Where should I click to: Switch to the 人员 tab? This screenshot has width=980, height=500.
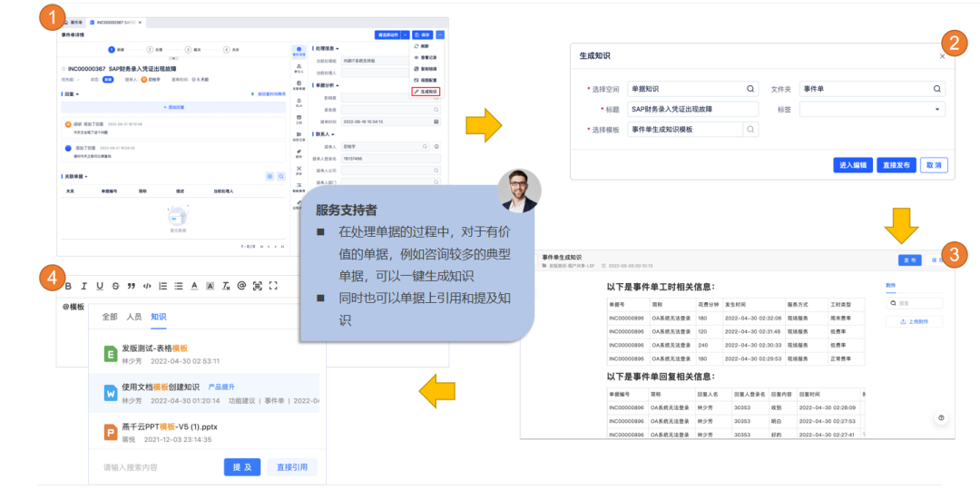pyautogui.click(x=134, y=317)
